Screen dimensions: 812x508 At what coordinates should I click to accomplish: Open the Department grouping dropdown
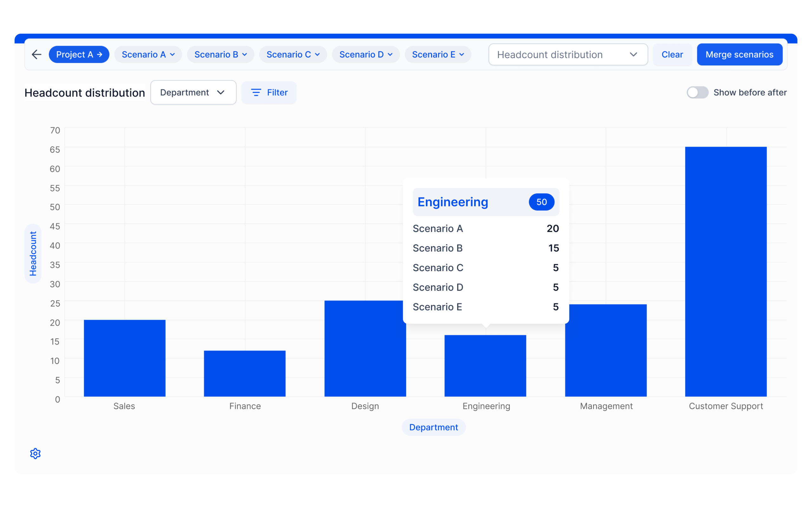[193, 92]
